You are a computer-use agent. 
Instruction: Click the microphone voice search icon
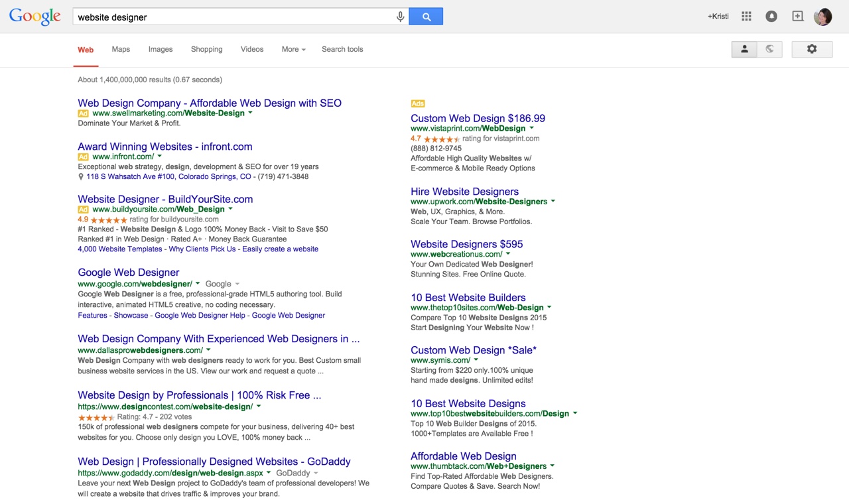tap(400, 17)
